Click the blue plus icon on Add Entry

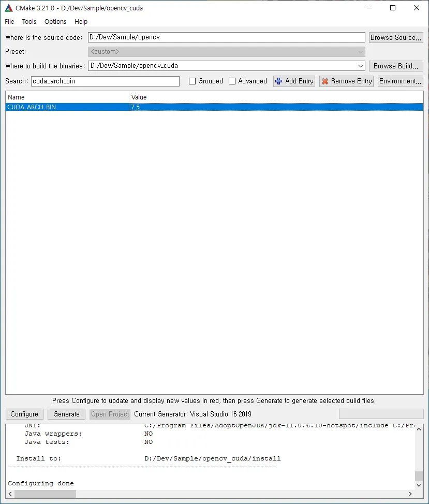[279, 81]
